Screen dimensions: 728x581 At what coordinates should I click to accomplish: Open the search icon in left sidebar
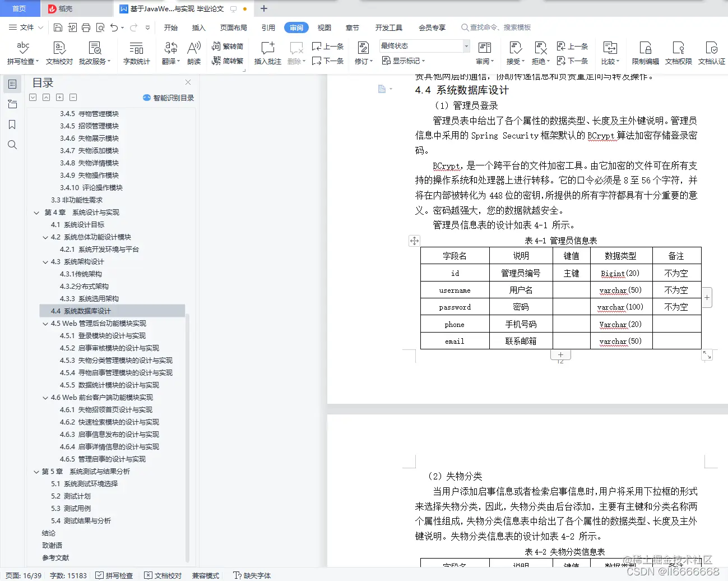click(x=12, y=145)
